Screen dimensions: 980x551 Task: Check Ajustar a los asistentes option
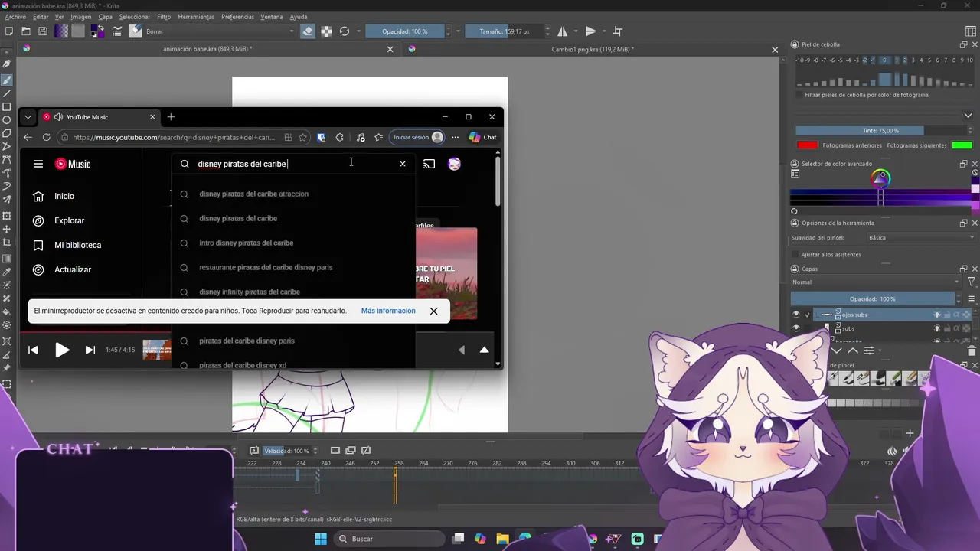coord(795,254)
